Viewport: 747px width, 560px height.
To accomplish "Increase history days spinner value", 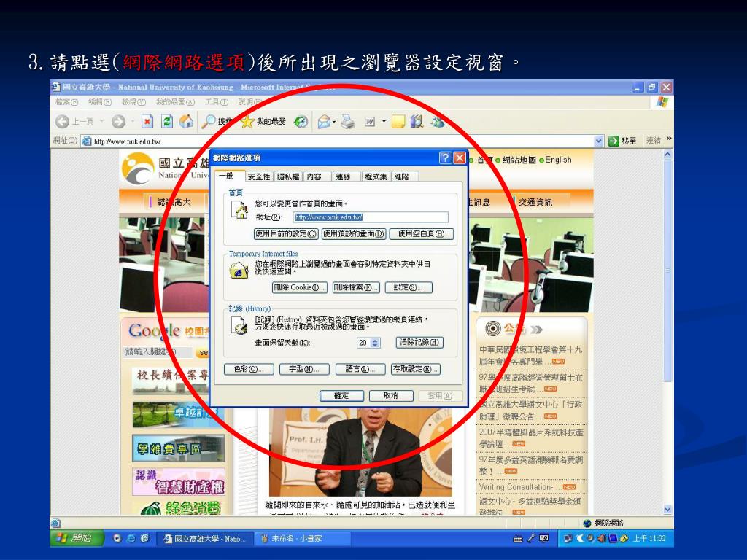I will pos(376,341).
